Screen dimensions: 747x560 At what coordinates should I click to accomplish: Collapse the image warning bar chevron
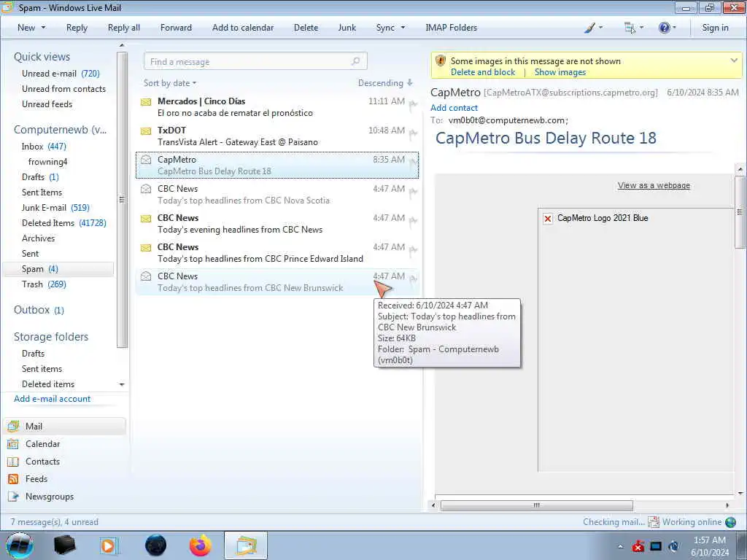point(734,61)
